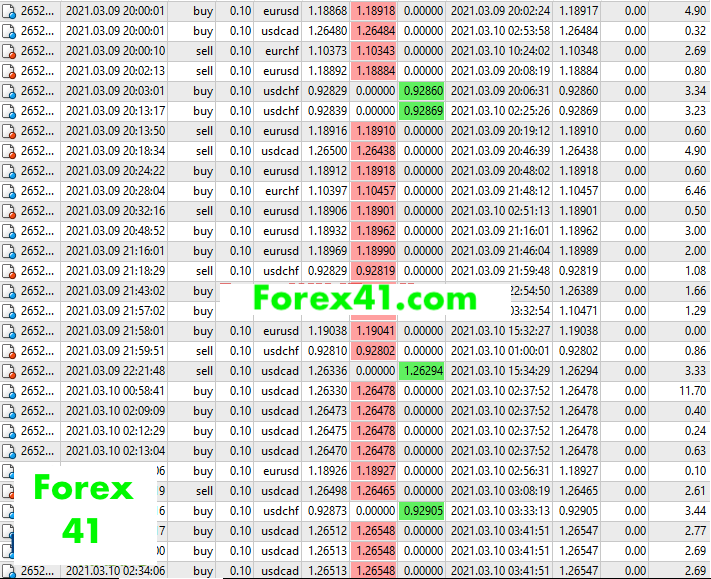
Task: Select the profit value "3.34"
Action: 695,91
